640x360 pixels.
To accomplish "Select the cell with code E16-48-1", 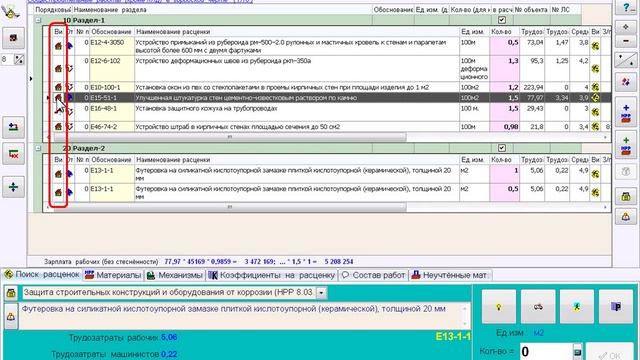I will pos(111,111).
